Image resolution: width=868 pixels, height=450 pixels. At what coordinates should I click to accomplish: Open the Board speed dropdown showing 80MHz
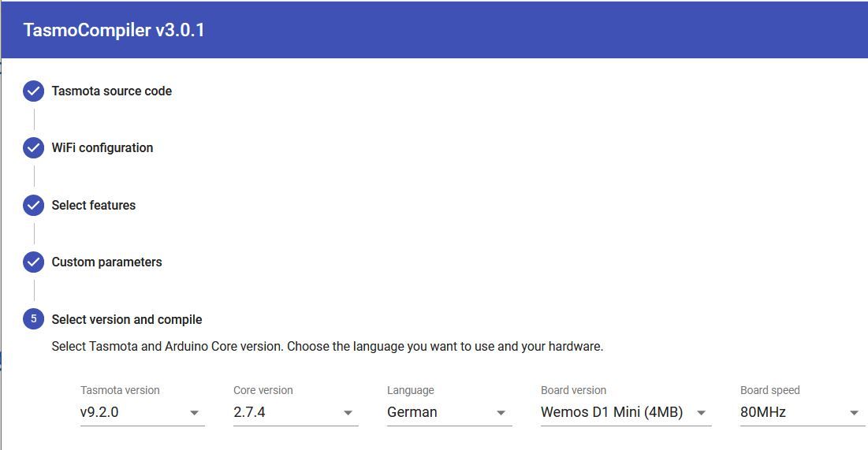802,412
